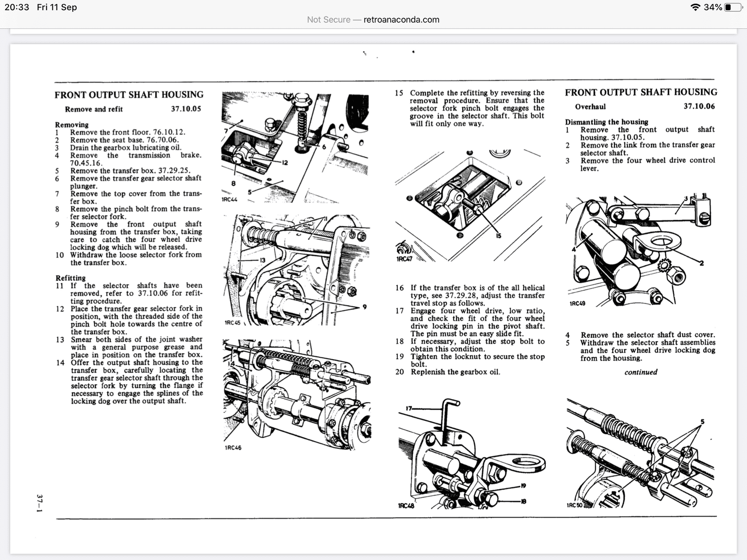Tap step 8 Remove the pinch bolt

[x=128, y=213]
